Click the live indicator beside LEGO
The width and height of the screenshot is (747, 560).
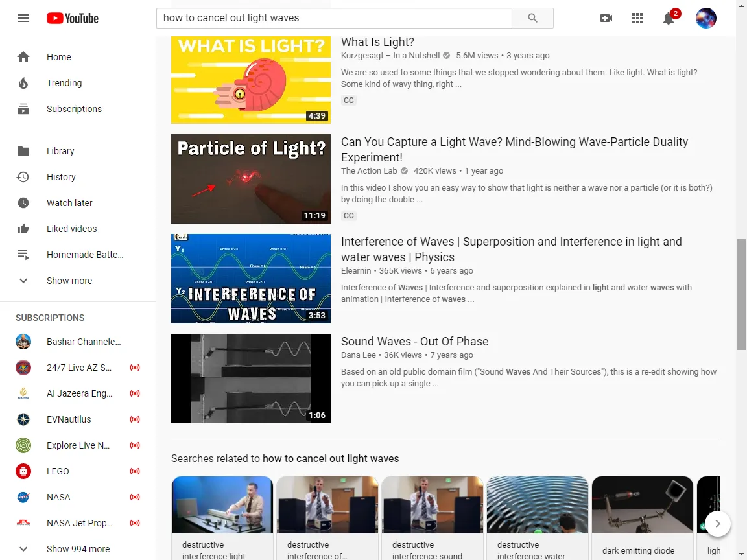click(x=135, y=471)
